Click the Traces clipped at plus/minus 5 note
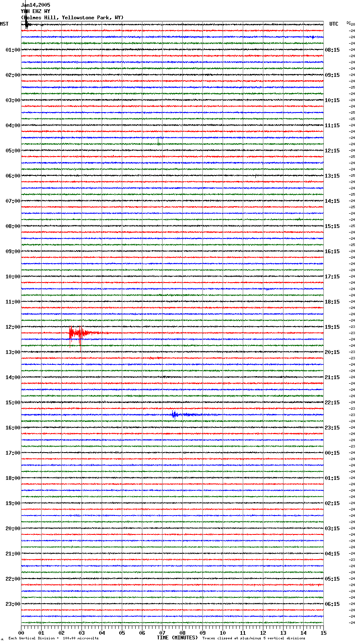The height and width of the screenshot is (644, 357). click(x=254, y=638)
